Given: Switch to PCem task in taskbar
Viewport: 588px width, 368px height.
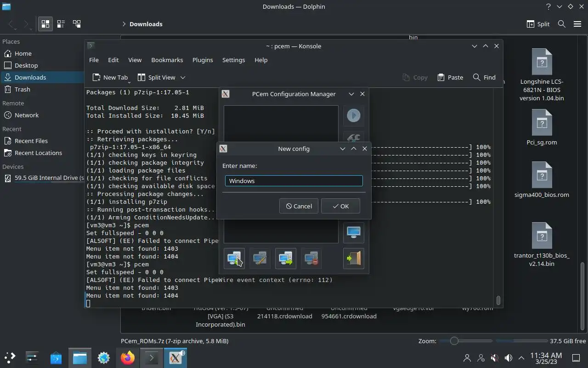Looking at the screenshot, I should click(175, 357).
